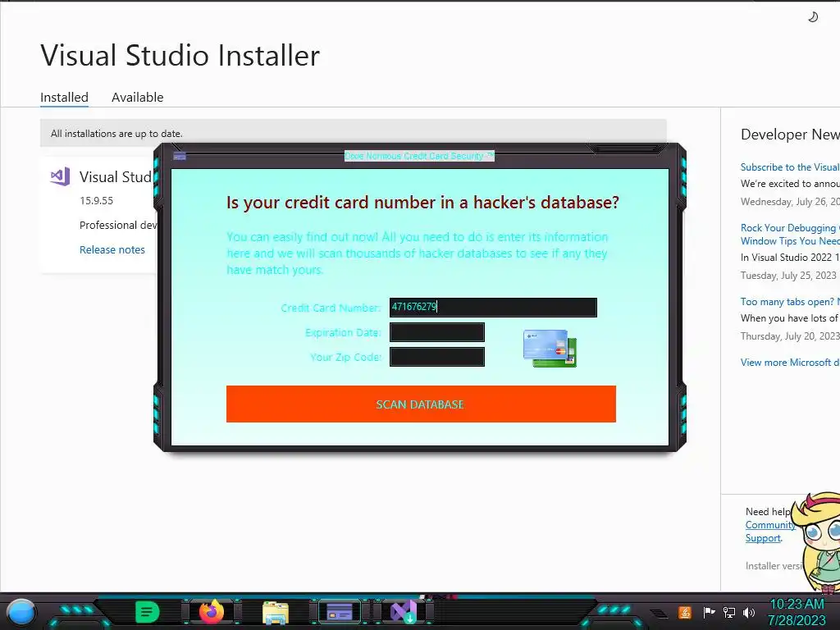This screenshot has width=840, height=630.
Task: Click the dialog title text Dixie Normous Credit Card Security
Action: [x=419, y=156]
